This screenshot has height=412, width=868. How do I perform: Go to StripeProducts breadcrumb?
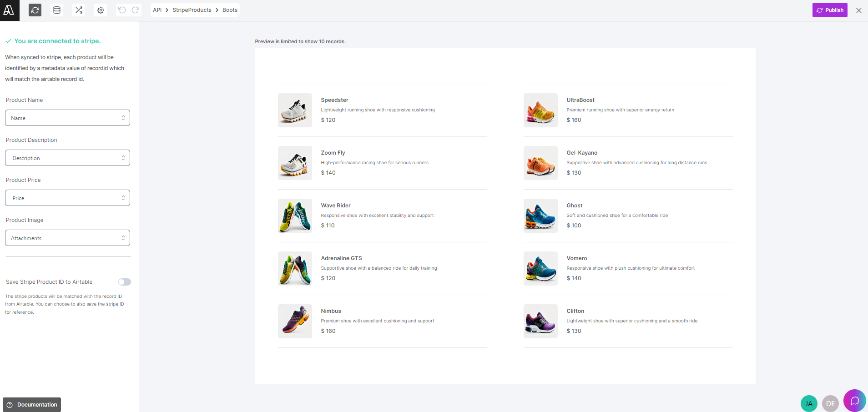192,10
